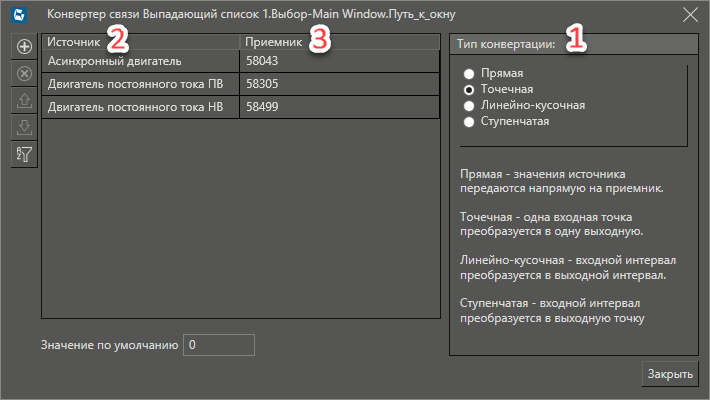Viewport: 710px width, 400px height.
Task: Click the application logo in title bar
Action: [20, 14]
